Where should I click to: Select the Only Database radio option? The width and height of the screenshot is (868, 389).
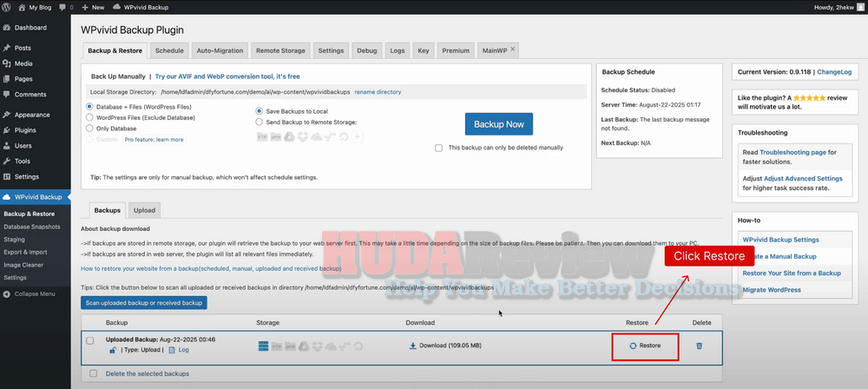[x=89, y=128]
